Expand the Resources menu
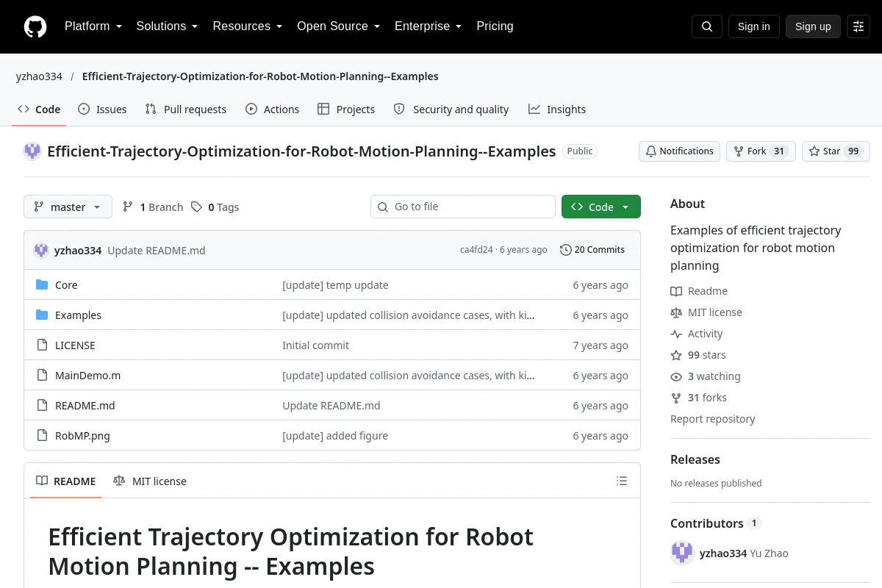882x588 pixels. [248, 26]
